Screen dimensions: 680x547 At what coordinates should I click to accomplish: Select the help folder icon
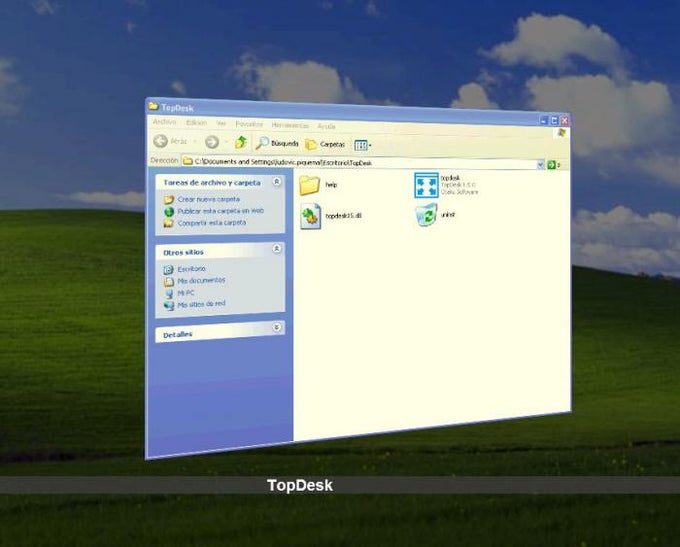(309, 185)
